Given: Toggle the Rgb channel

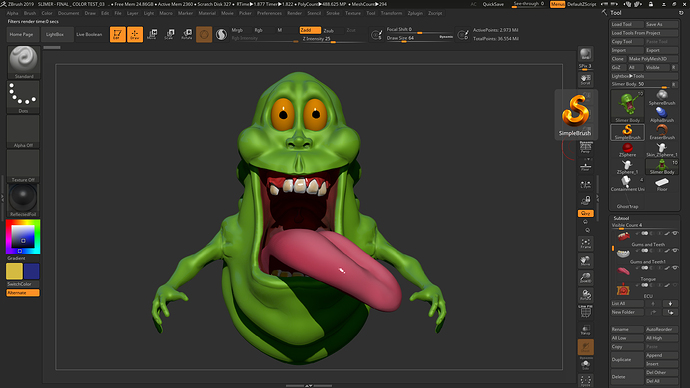Looking at the screenshot, I should (x=258, y=30).
